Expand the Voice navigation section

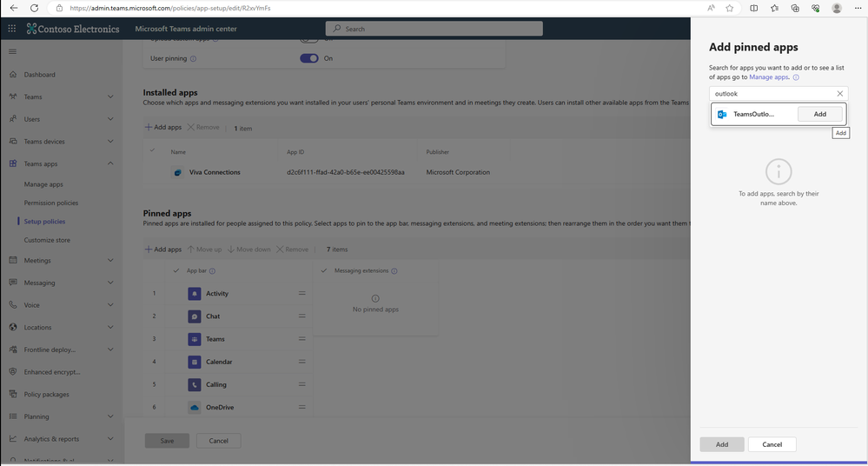point(110,305)
